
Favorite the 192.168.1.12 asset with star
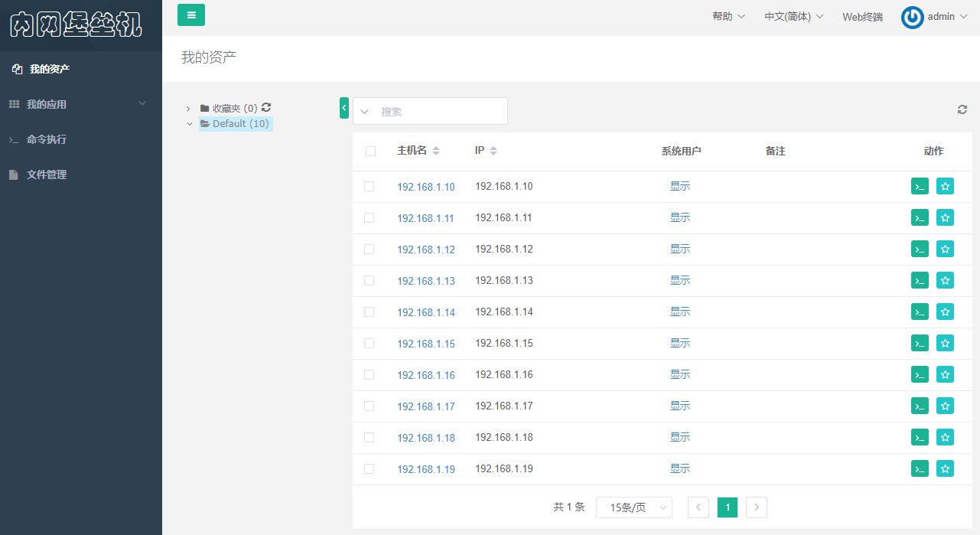coord(945,249)
